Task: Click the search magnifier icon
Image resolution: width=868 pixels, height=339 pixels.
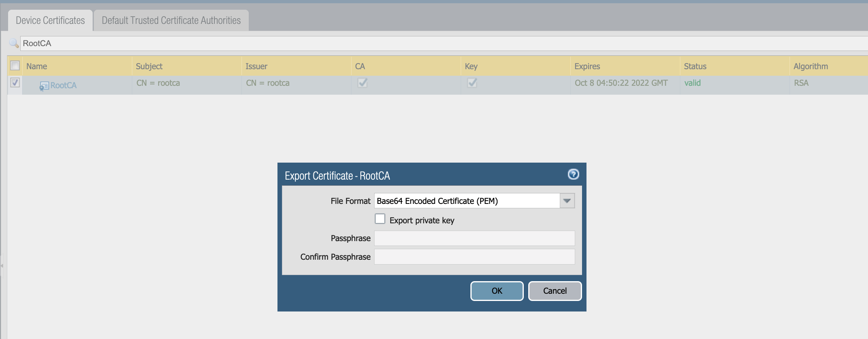Action: [14, 43]
